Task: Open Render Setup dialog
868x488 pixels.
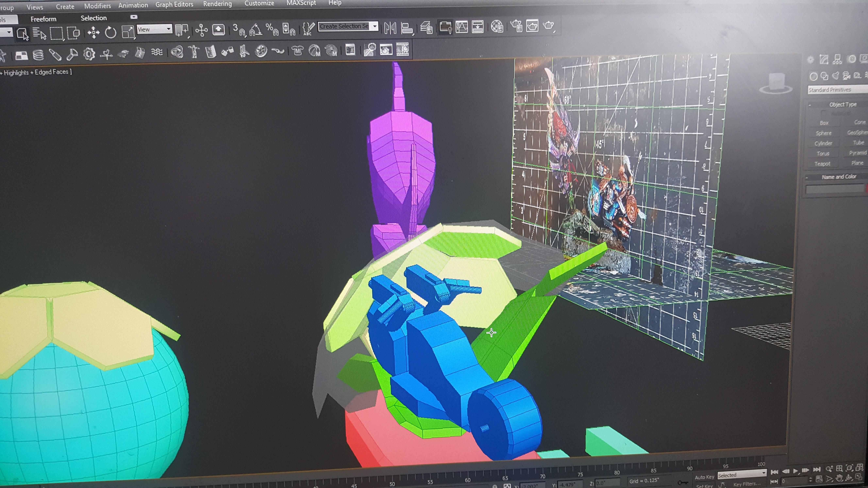Action: pos(516,26)
